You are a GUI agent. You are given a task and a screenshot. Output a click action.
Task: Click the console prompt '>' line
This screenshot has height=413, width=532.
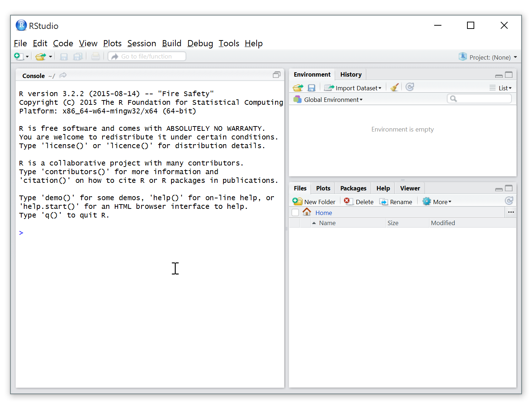[x=21, y=233]
